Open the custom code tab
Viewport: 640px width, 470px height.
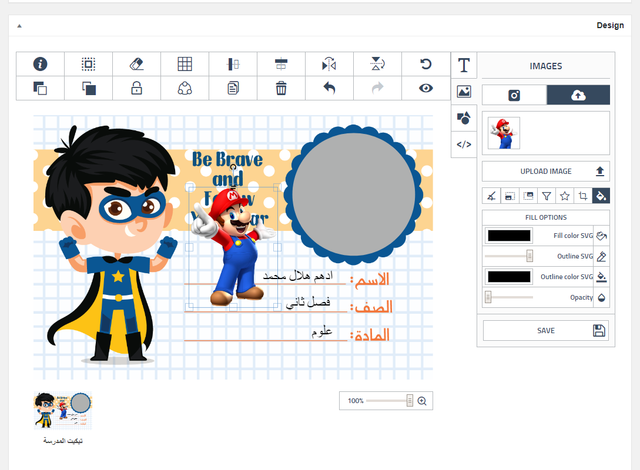coord(464,144)
